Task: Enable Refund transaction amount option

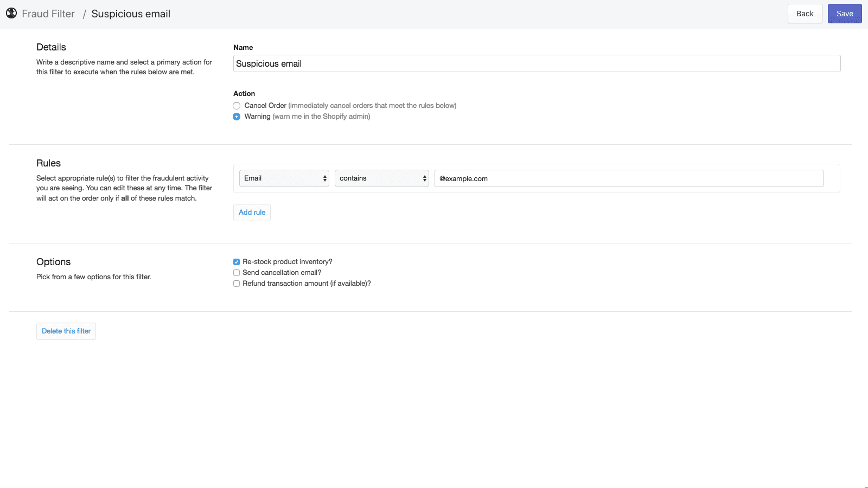Action: click(237, 283)
